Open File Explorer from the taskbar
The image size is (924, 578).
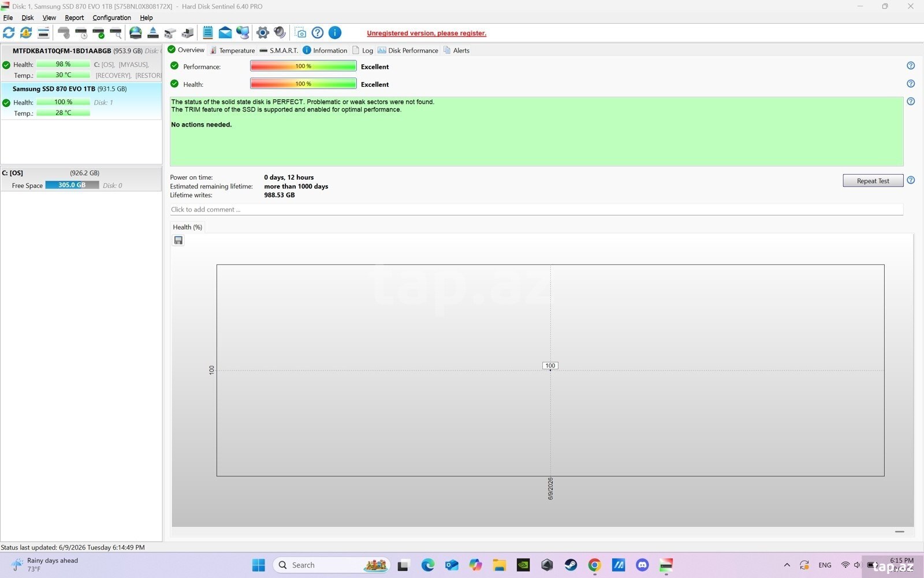(499, 565)
